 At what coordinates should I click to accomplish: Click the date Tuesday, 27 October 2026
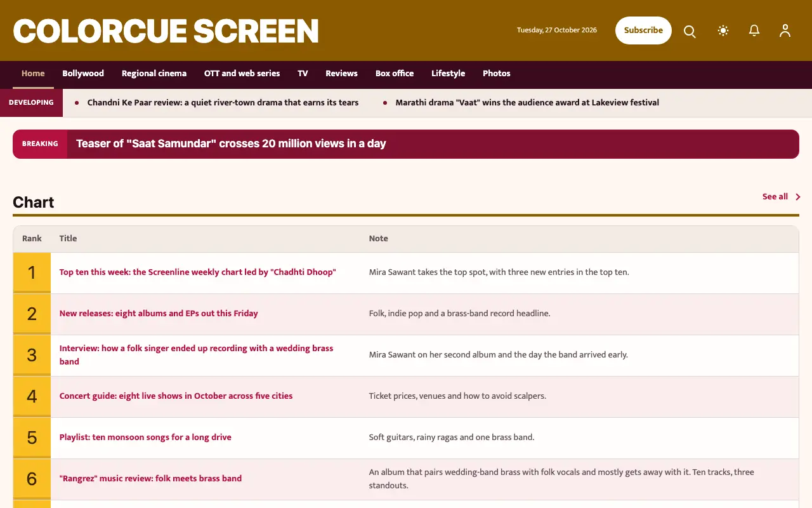click(557, 30)
